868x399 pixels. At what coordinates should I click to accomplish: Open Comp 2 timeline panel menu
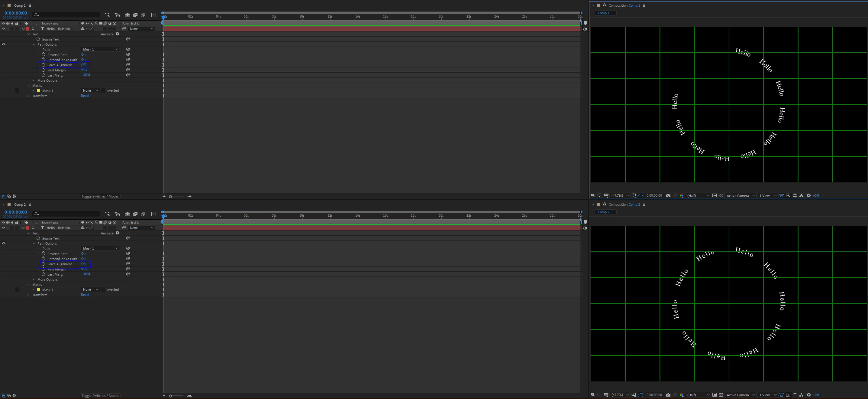(x=30, y=204)
